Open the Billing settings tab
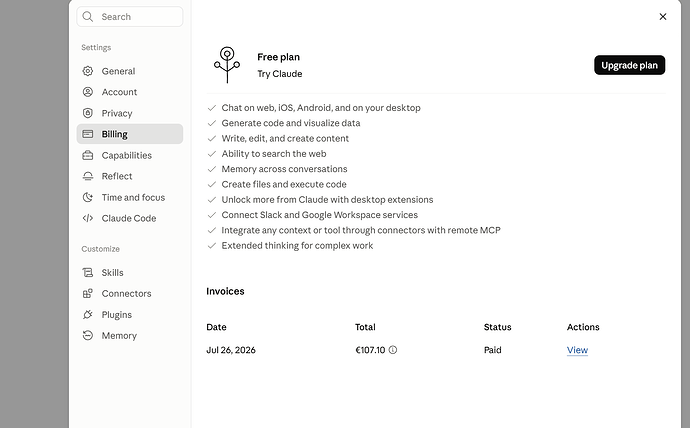The width and height of the screenshot is (690, 428). pos(130,134)
